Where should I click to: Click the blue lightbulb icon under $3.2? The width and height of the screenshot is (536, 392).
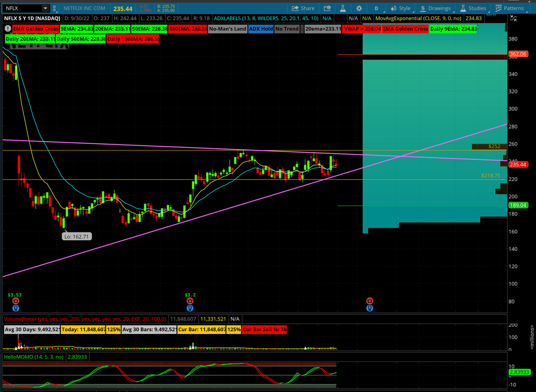coord(190,308)
